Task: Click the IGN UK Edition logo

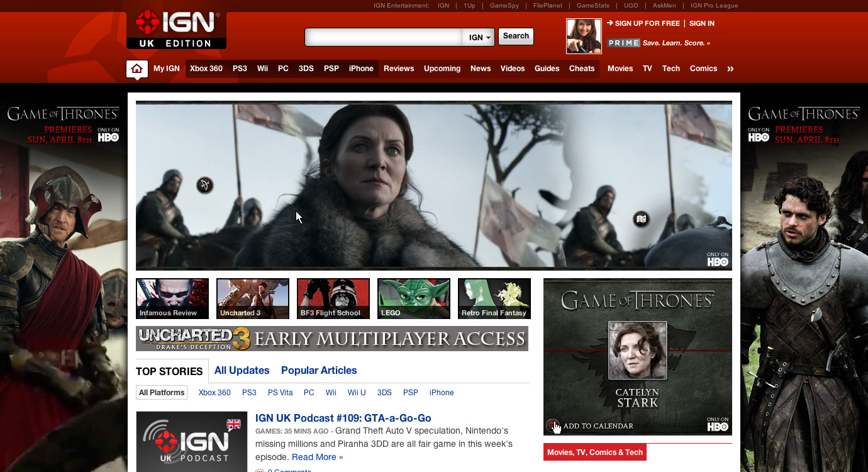Action: pyautogui.click(x=176, y=30)
